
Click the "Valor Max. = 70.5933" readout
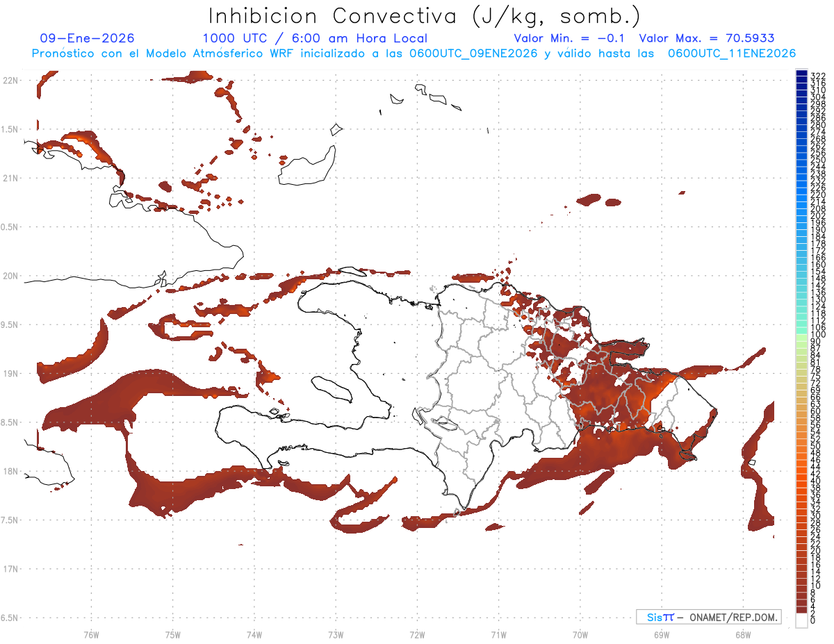(707, 39)
